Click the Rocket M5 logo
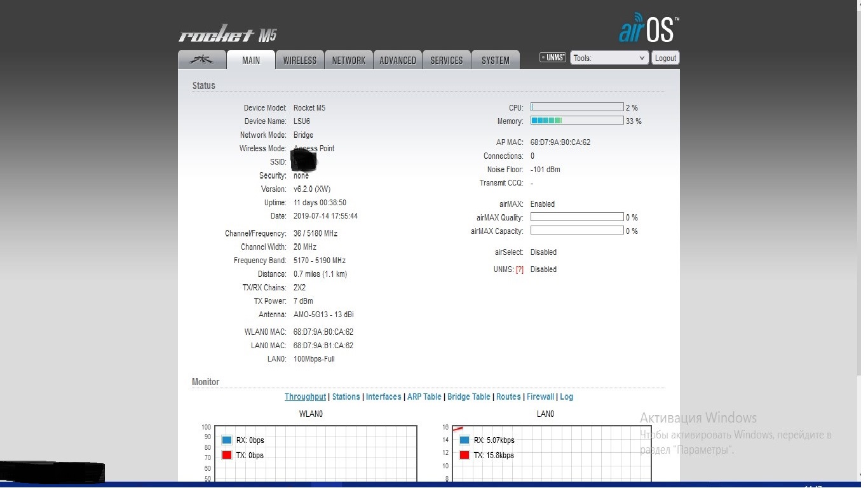Image resolution: width=868 pixels, height=488 pixels. click(x=228, y=35)
